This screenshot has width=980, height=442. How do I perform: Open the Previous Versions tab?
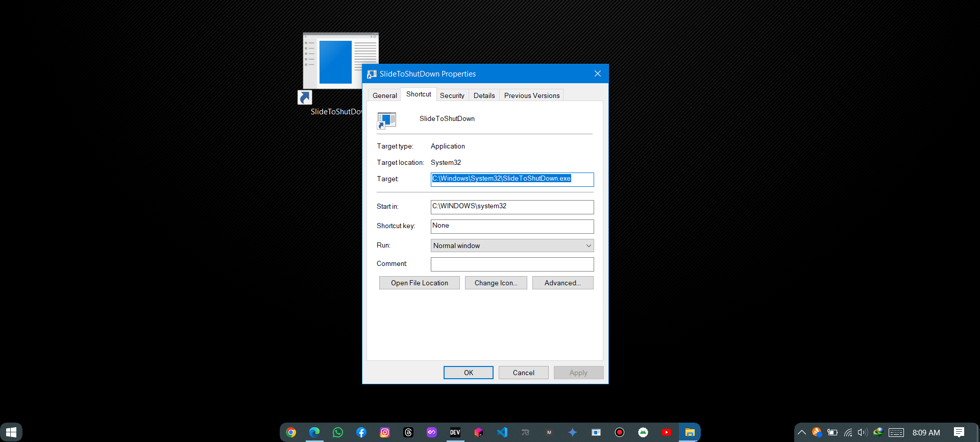tap(531, 95)
